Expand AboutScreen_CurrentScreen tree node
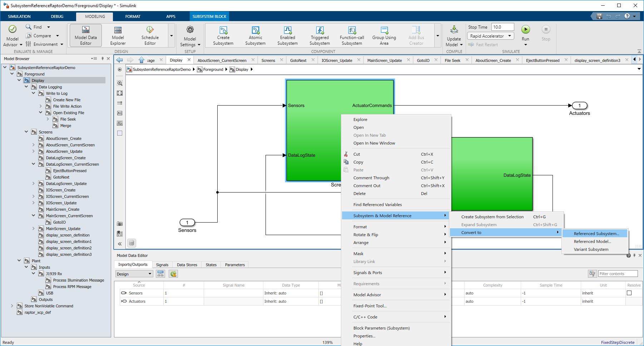This screenshot has height=346, width=644. click(34, 145)
